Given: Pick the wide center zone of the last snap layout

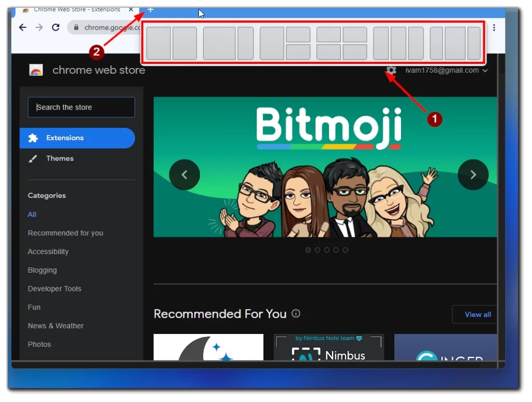Looking at the screenshot, I should pos(455,43).
